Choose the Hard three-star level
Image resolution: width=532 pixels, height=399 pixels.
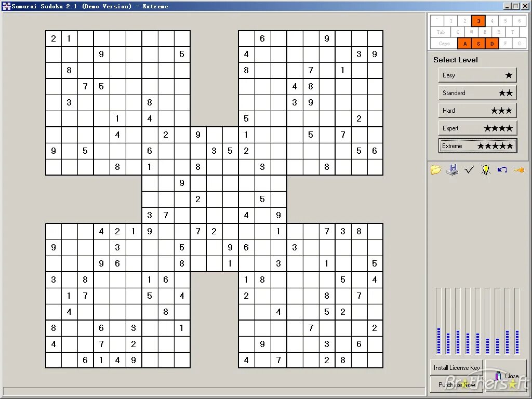(x=477, y=111)
